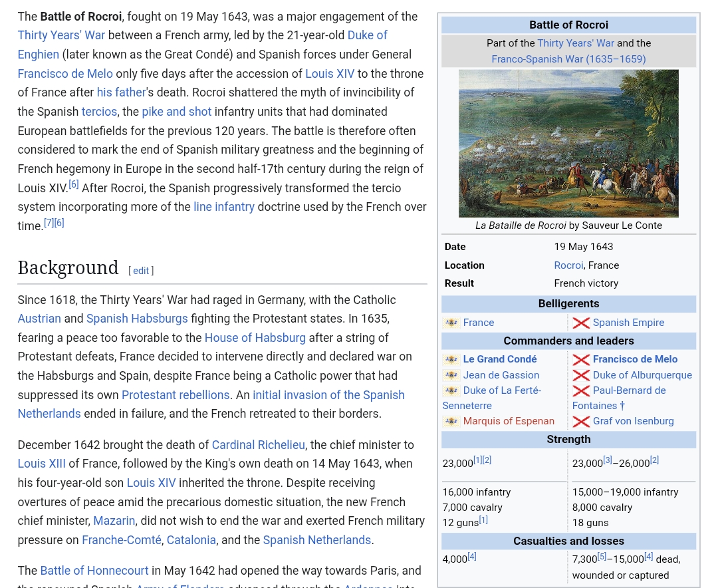Open the line infantry link
Screen dimensions: 718x588
(x=224, y=207)
